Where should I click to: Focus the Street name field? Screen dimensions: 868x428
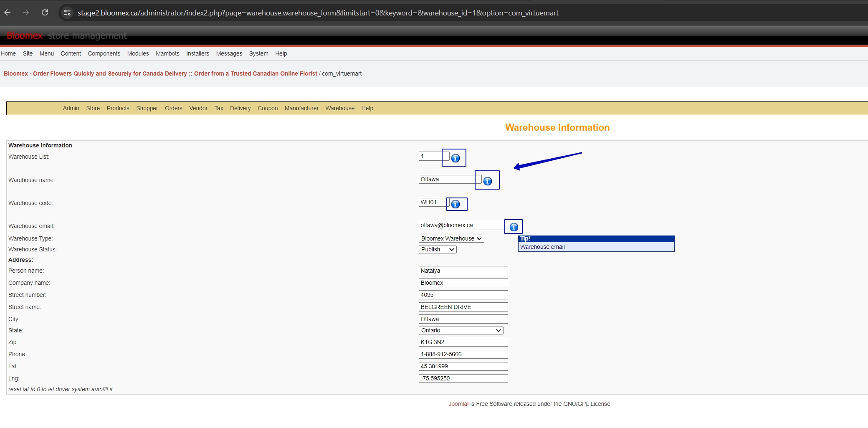click(463, 307)
